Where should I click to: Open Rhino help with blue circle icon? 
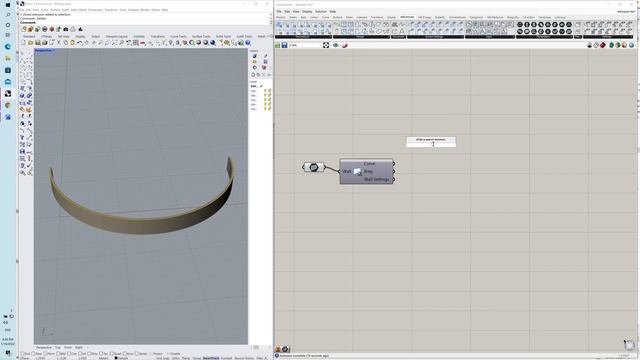(248, 42)
